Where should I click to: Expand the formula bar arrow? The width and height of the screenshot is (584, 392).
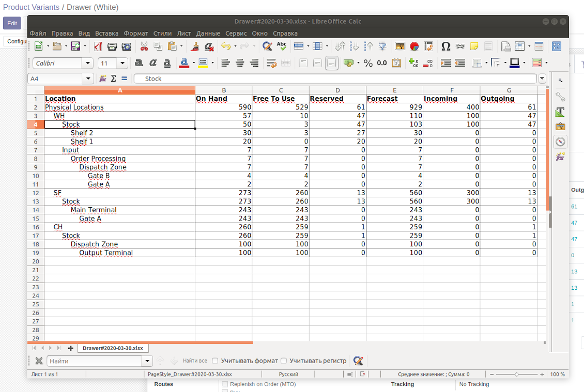pos(542,79)
